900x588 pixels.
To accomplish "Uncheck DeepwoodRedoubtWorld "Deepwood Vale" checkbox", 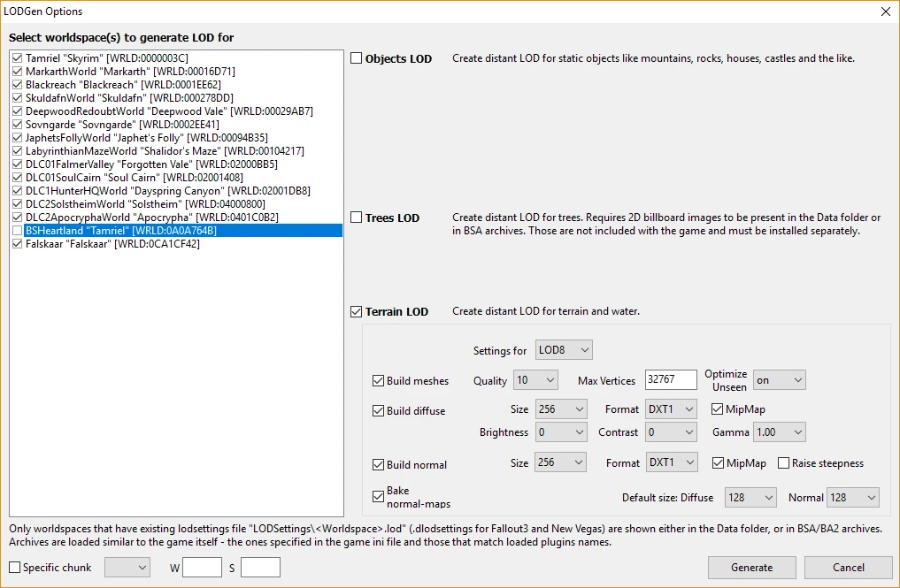I will click(17, 111).
